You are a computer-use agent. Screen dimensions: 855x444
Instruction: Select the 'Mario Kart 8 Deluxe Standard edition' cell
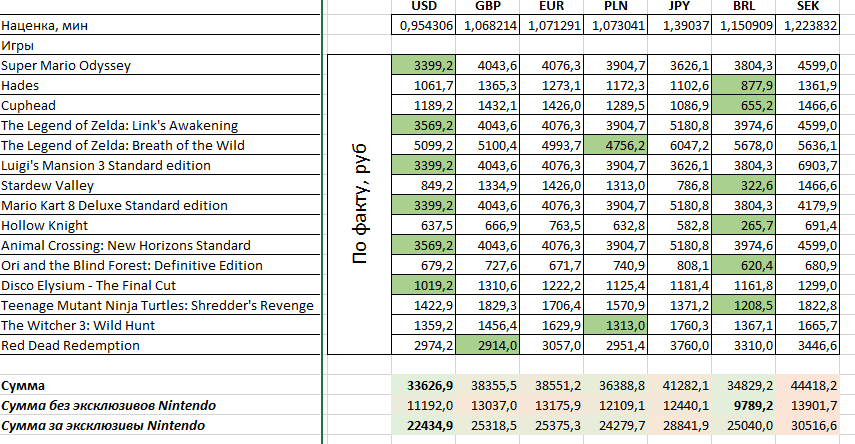point(160,205)
